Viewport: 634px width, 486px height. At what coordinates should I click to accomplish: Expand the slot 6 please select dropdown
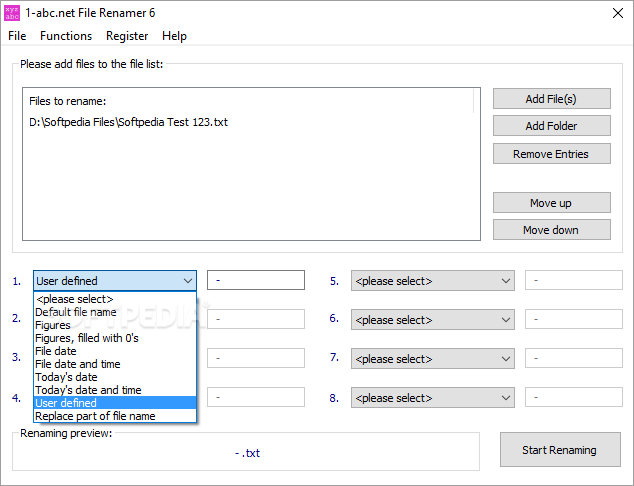pyautogui.click(x=433, y=320)
